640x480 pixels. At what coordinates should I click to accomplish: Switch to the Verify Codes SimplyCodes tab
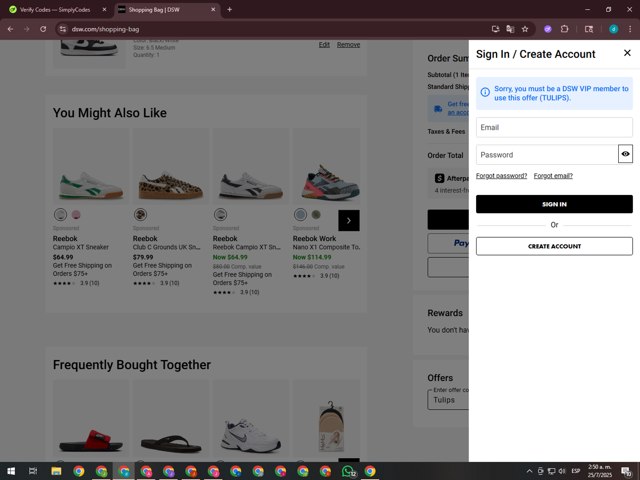pyautogui.click(x=55, y=9)
